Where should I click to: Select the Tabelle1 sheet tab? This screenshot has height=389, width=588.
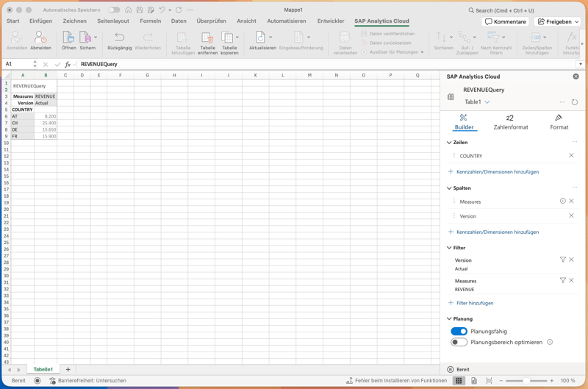point(43,369)
